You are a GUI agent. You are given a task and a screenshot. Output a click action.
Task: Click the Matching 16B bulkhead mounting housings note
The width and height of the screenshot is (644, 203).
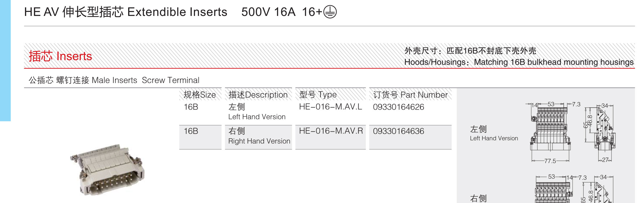point(554,62)
